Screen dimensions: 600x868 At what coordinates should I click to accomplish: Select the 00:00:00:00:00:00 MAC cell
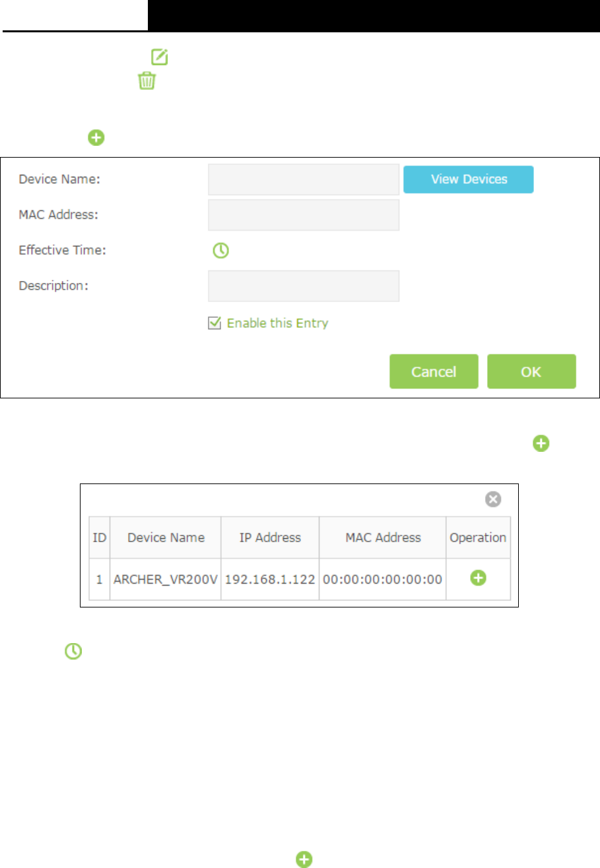click(383, 579)
